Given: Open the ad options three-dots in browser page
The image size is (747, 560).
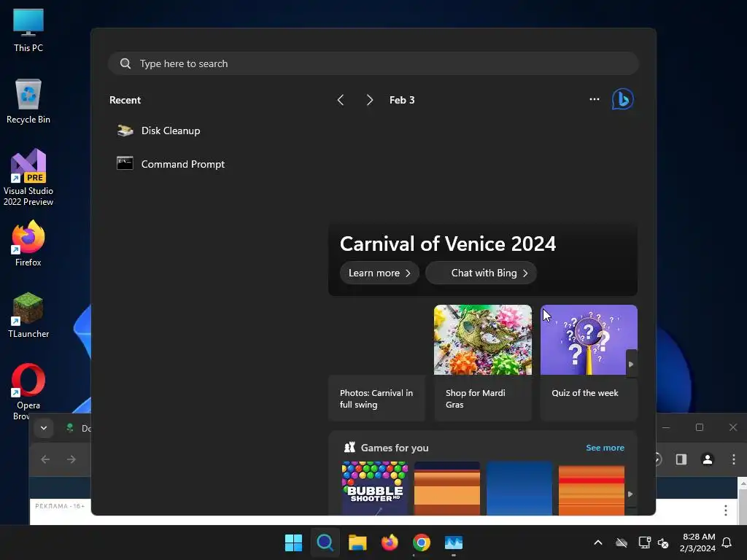Looking at the screenshot, I should click(x=726, y=510).
